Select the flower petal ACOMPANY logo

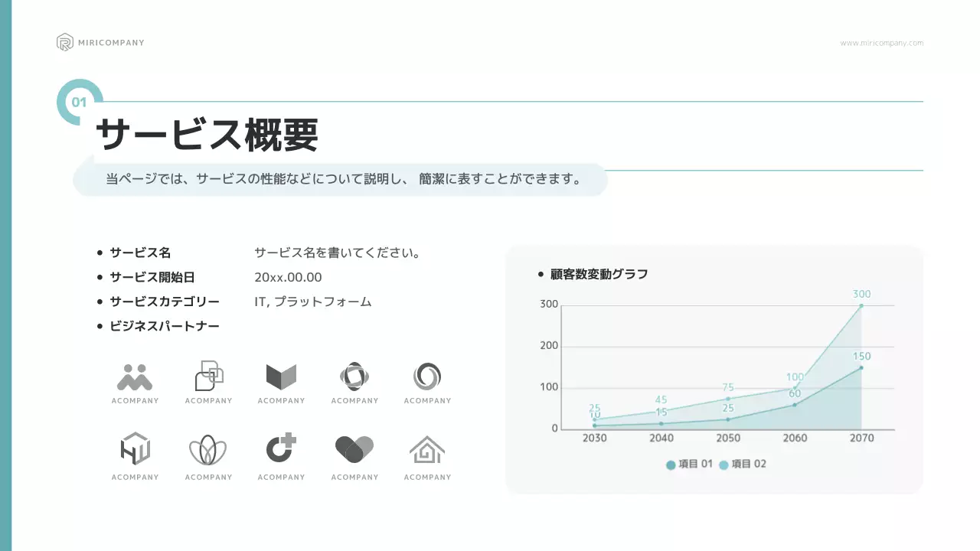click(207, 452)
